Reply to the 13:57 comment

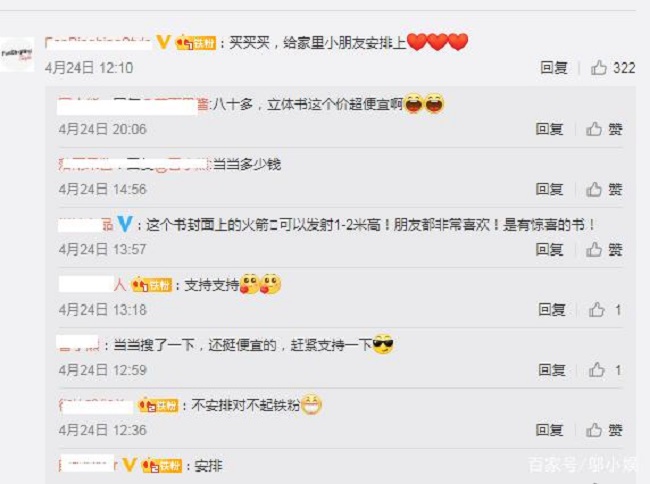tap(549, 249)
